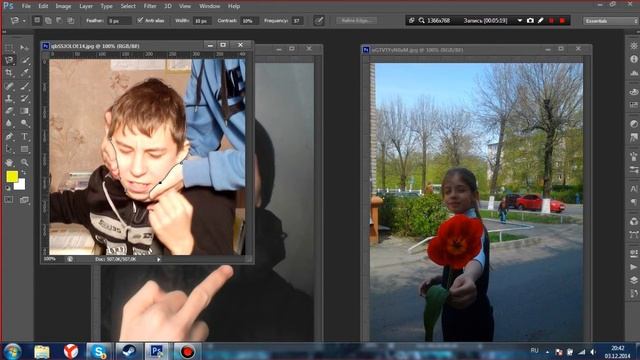This screenshot has width=640, height=360.
Task: Click the Frequency value field
Action: 298,20
